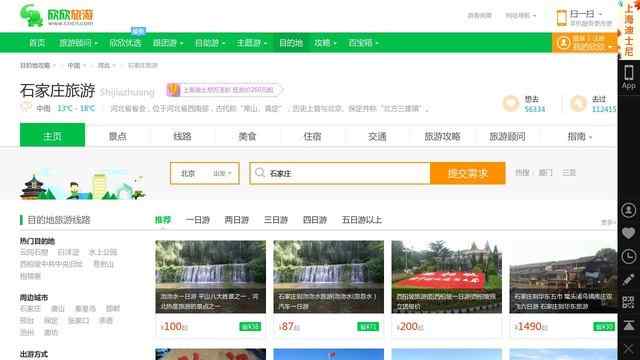This screenshot has width=640, height=360.
Task: Open the ¥87 waterfall tour thumbnail
Action: [329, 277]
